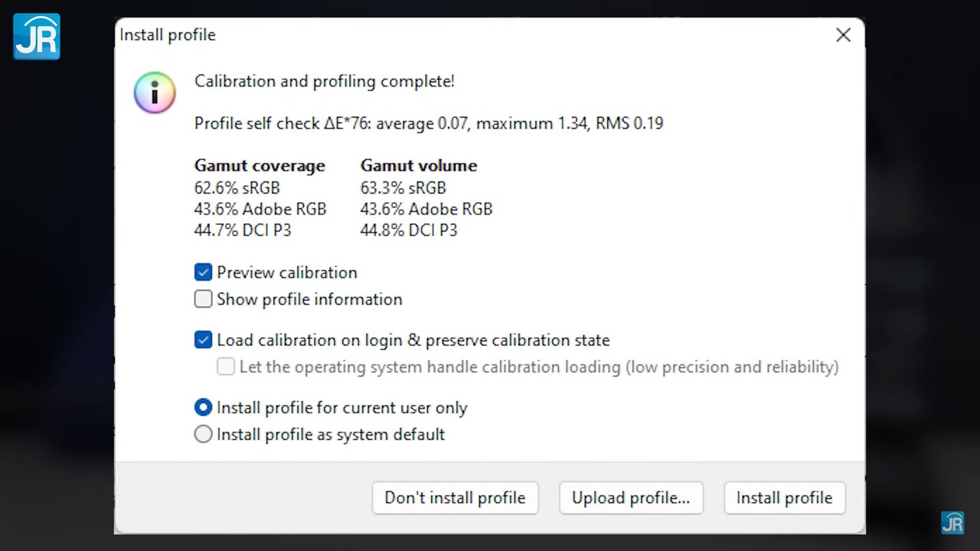
Task: Click the Calibration and profiling complete message
Action: (325, 81)
